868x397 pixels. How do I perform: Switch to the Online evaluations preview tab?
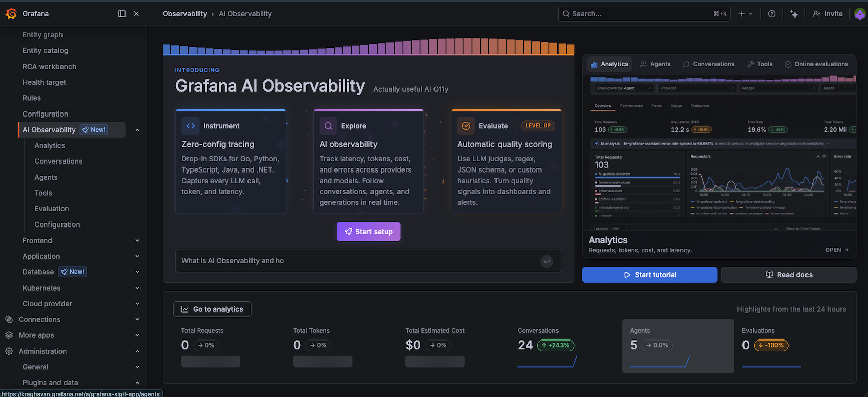tap(817, 64)
